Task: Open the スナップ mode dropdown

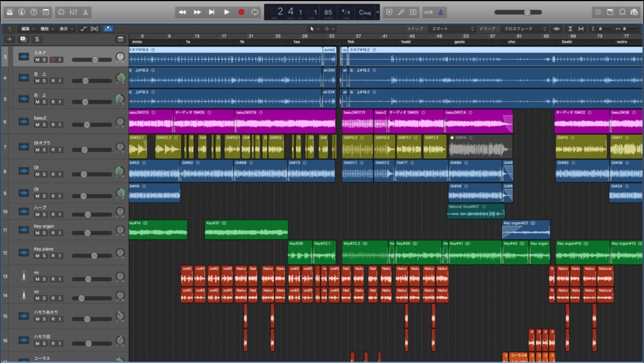Action: coord(452,29)
